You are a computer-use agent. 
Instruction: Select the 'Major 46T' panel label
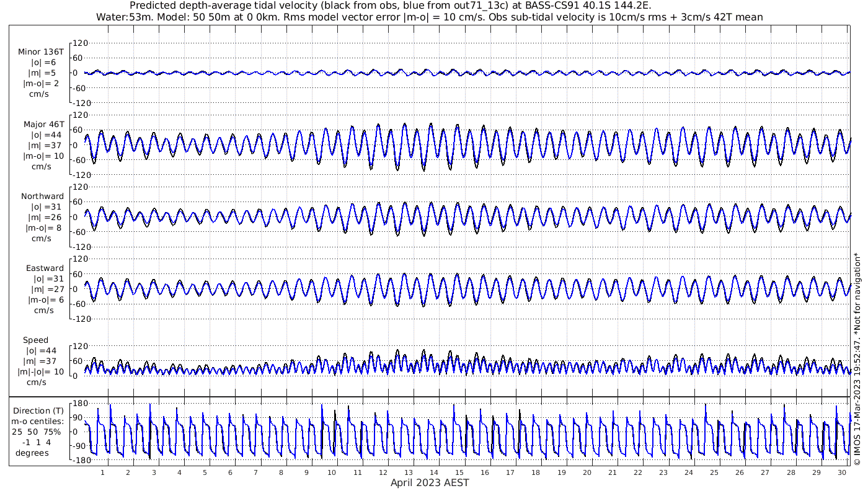tap(43, 125)
